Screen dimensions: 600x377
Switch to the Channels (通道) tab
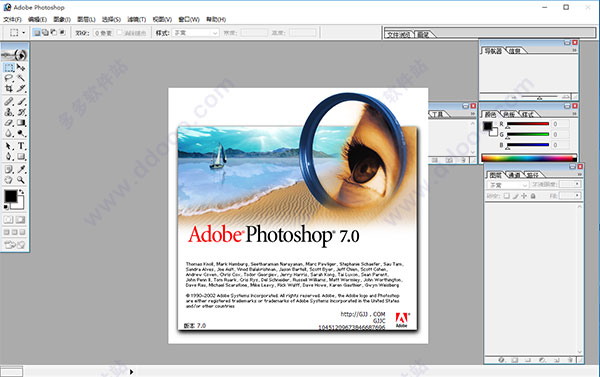pos(514,175)
